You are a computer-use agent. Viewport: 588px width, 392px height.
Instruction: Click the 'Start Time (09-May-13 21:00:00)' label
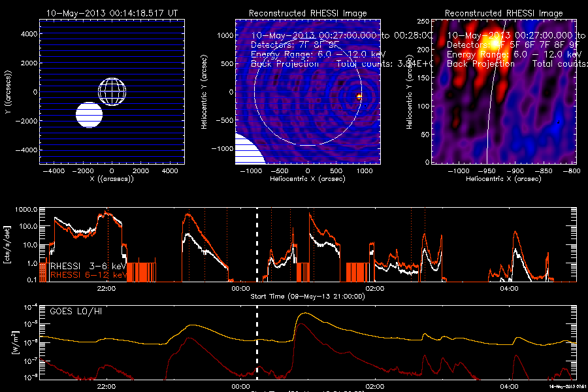point(308,297)
